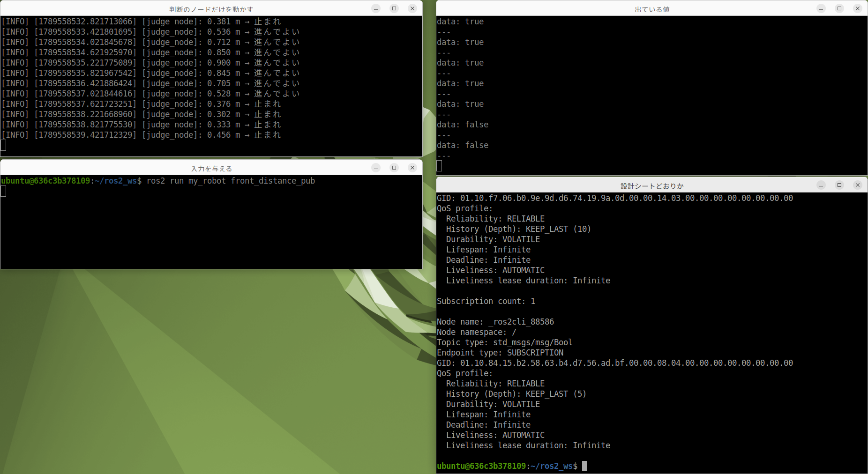The height and width of the screenshot is (474, 868).
Task: Select the judge_node log line '0.536 m'
Action: 150,32
